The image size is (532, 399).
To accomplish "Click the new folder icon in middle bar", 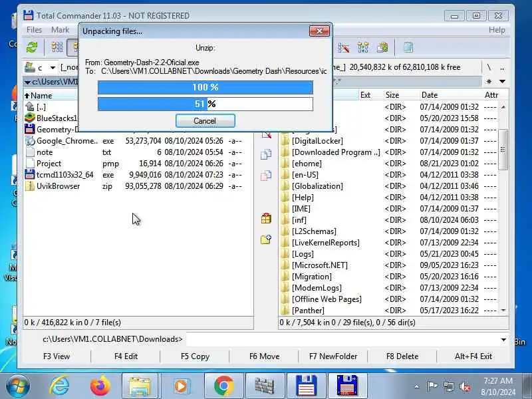I will [x=266, y=240].
